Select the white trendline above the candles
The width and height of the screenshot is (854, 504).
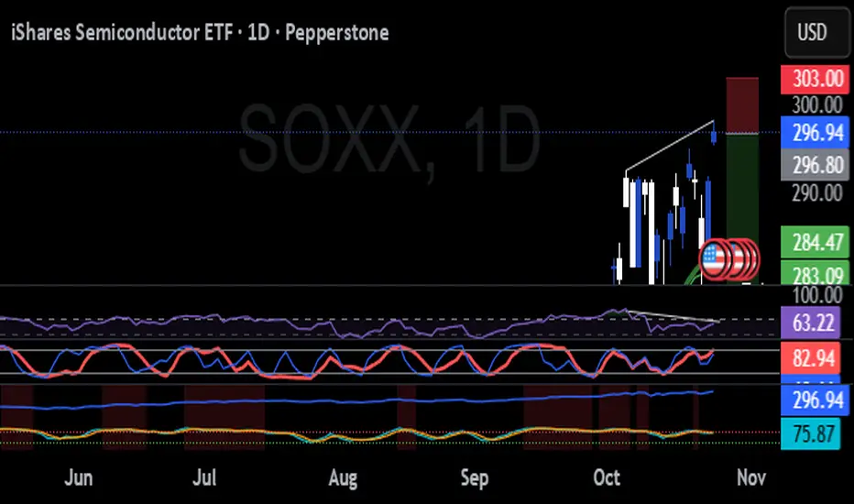pyautogui.click(x=670, y=146)
